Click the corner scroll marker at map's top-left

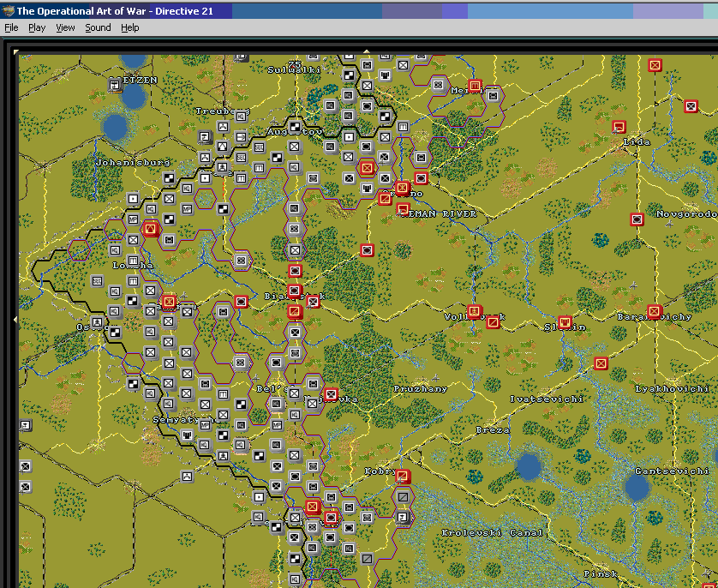click(x=16, y=51)
